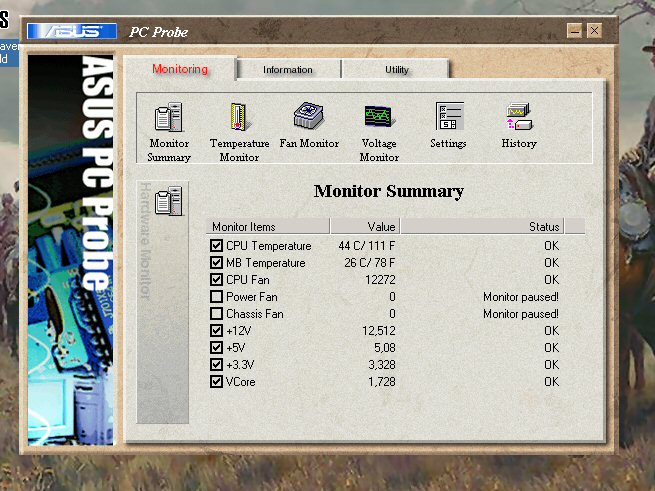655x491 pixels.
Task: Click the Chassis Fan row label
Action: [255, 314]
